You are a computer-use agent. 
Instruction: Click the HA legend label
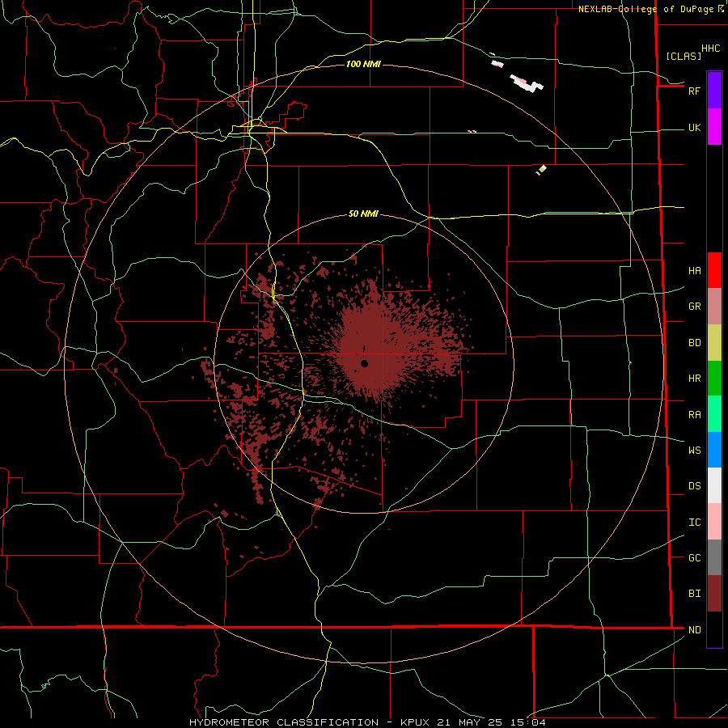[694, 270]
